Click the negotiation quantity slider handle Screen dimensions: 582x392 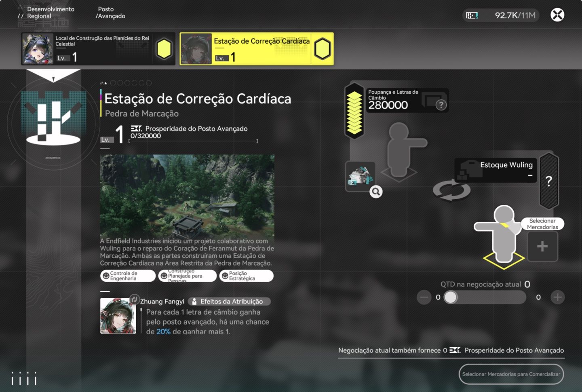click(x=451, y=297)
